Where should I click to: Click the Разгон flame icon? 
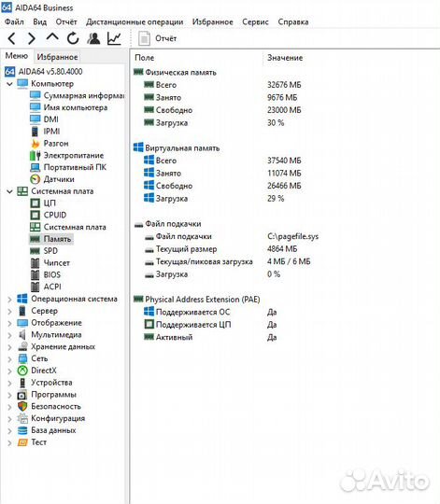coord(35,144)
